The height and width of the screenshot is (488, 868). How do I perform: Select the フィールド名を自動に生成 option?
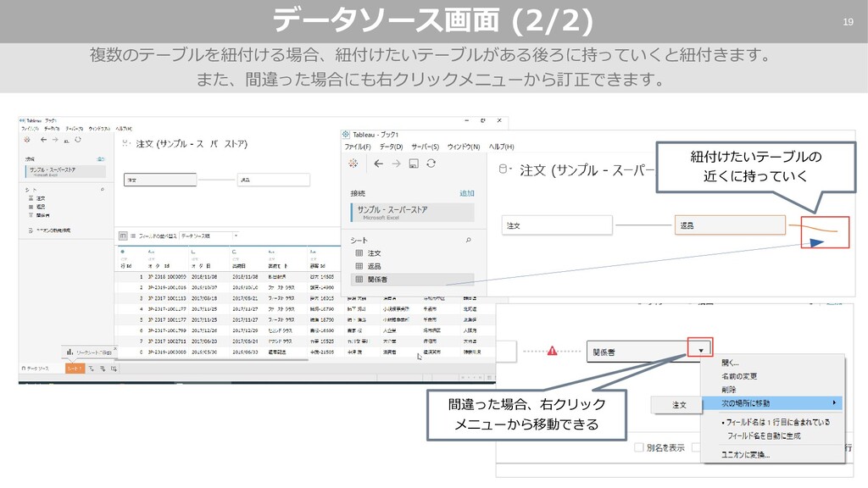click(x=764, y=435)
